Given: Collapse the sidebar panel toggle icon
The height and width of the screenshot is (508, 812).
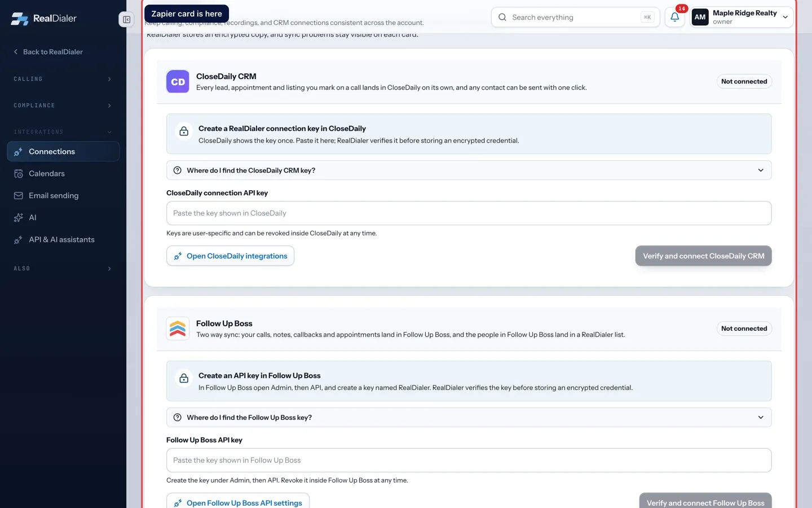Looking at the screenshot, I should tap(126, 20).
